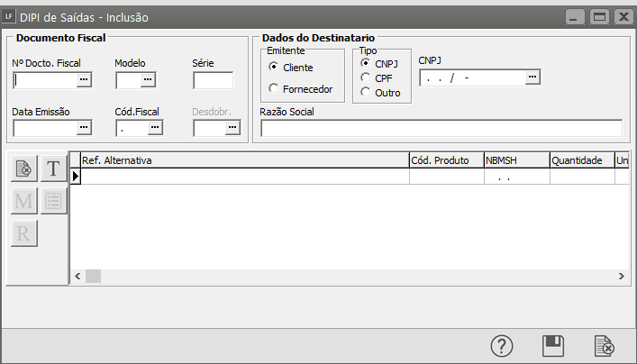The height and width of the screenshot is (364, 637).
Task: Click the T button in left toolbar
Action: (x=53, y=168)
